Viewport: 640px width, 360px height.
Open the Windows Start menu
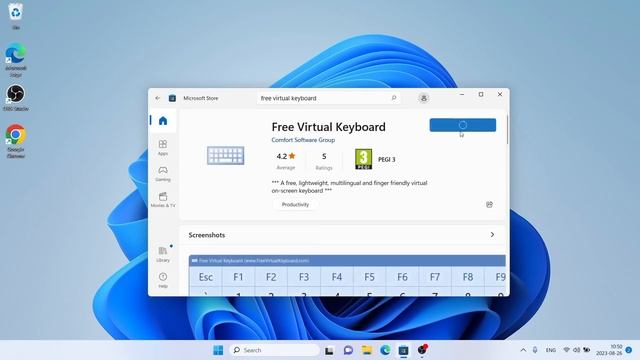click(x=218, y=350)
